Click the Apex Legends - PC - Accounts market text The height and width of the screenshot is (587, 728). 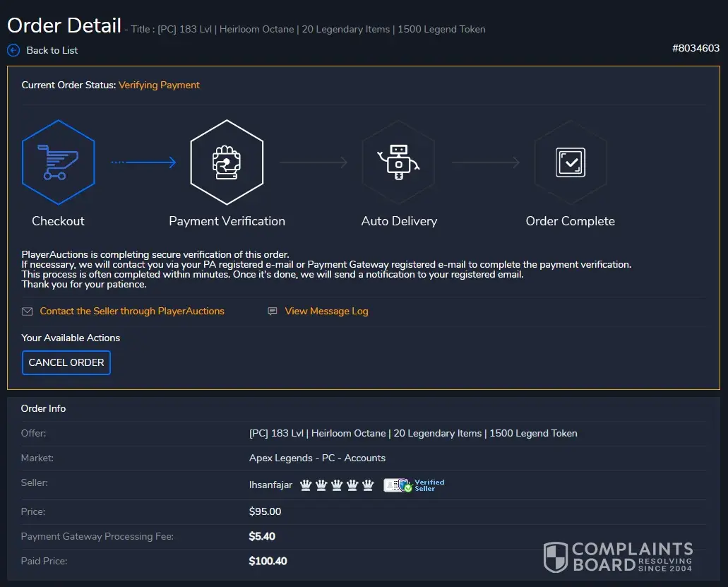tap(317, 458)
